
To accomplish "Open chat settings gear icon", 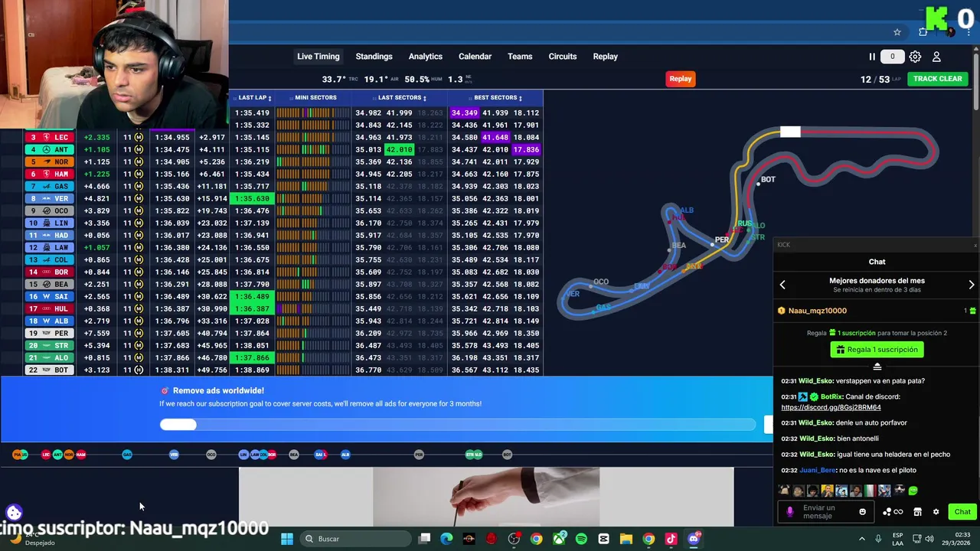I will pos(936,512).
